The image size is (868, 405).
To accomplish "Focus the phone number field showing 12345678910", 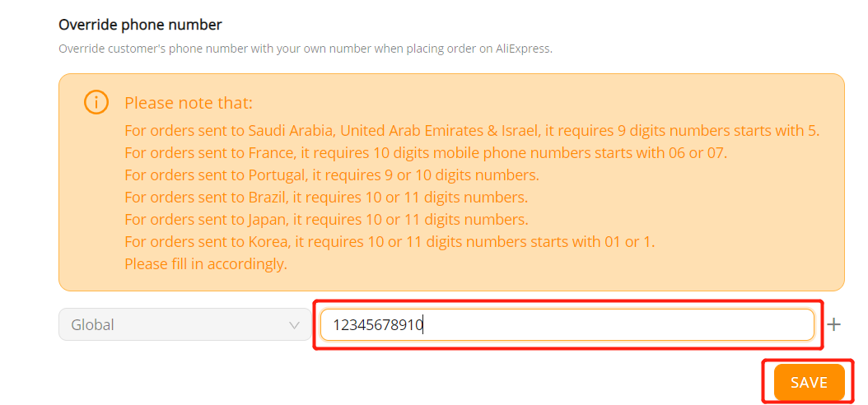I will [567, 325].
